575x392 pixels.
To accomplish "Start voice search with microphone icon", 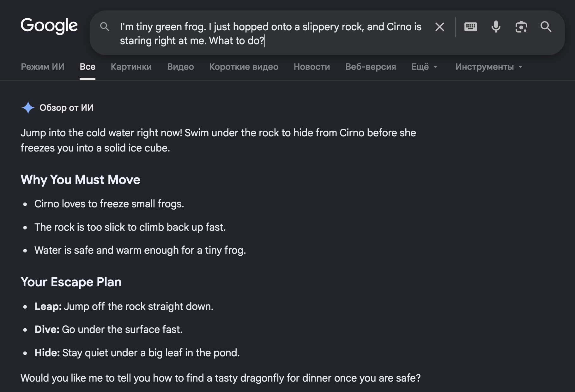I will pos(496,27).
